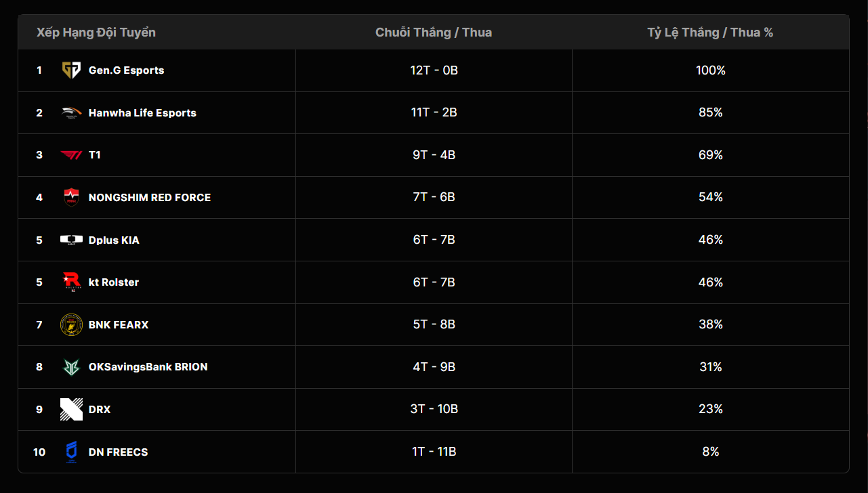The image size is (868, 493).
Task: Click the blue DN FREECS logo
Action: [71, 452]
